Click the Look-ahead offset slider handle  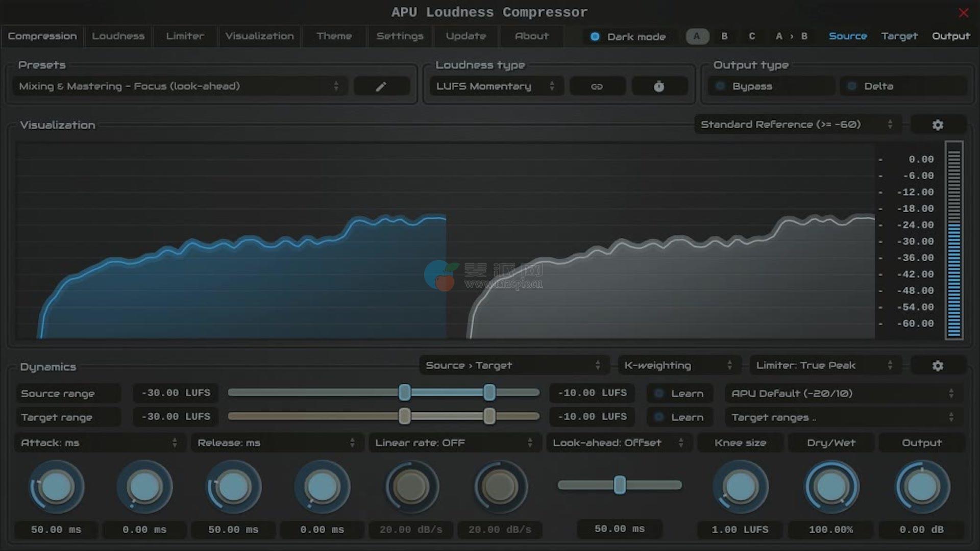[620, 485]
